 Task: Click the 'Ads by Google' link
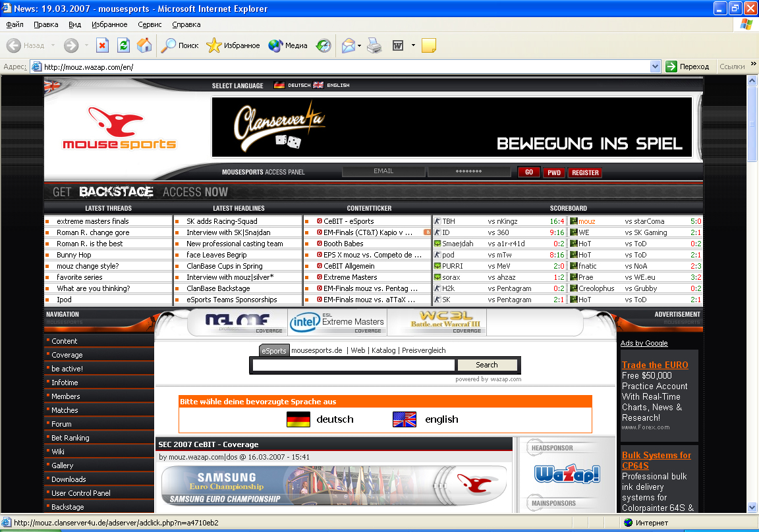click(x=644, y=343)
